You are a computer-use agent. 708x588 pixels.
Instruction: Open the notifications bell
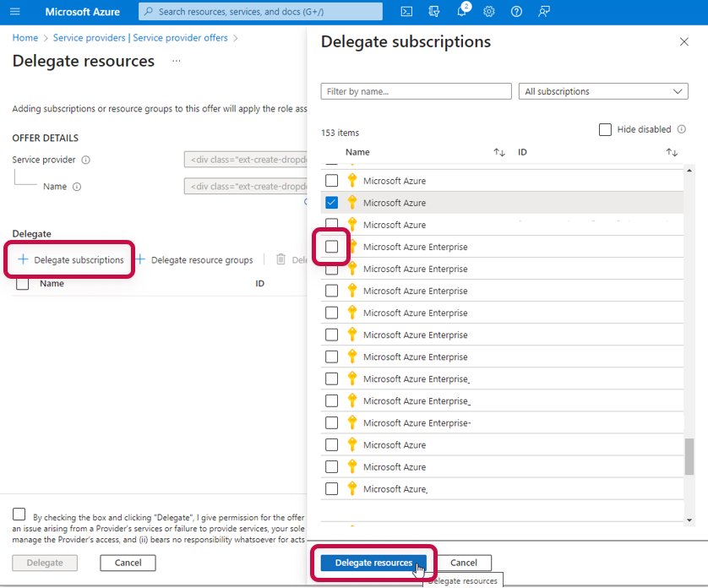point(462,12)
